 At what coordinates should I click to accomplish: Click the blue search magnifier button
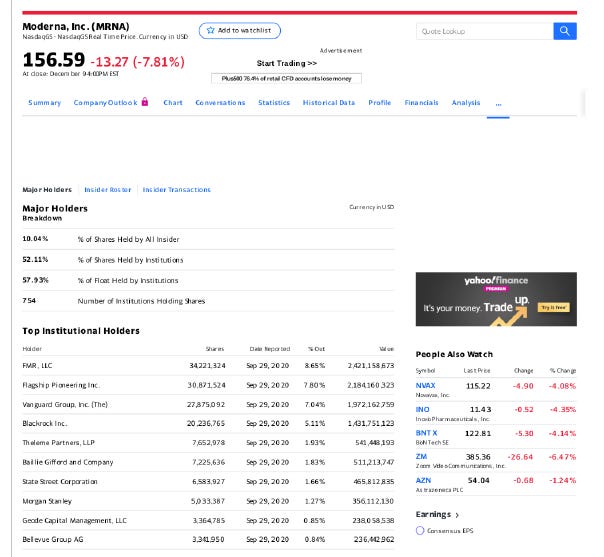click(565, 31)
